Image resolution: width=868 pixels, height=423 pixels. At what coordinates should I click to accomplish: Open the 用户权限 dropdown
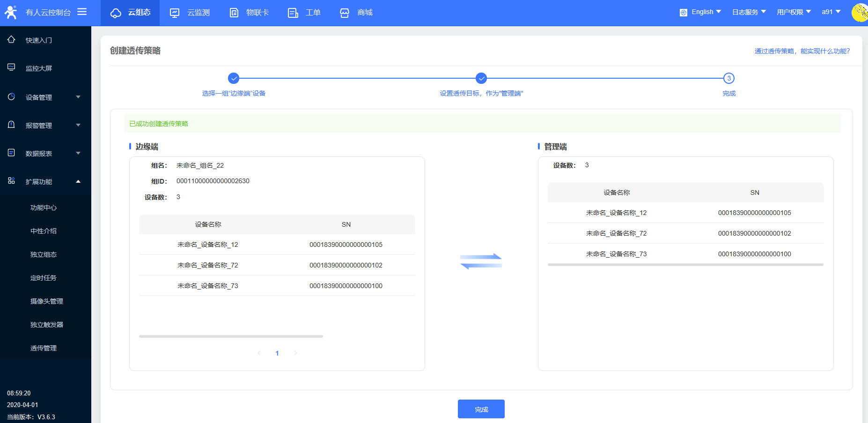[794, 12]
